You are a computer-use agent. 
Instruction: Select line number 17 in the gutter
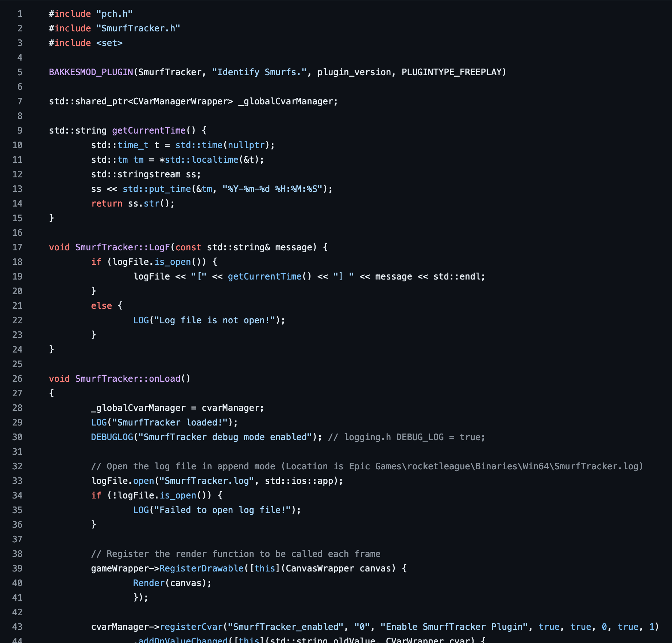click(x=18, y=247)
